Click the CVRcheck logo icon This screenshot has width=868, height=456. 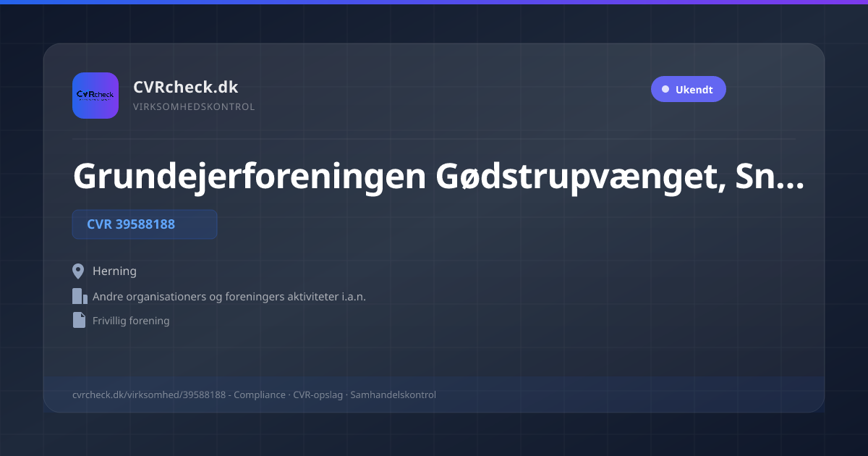95,96
